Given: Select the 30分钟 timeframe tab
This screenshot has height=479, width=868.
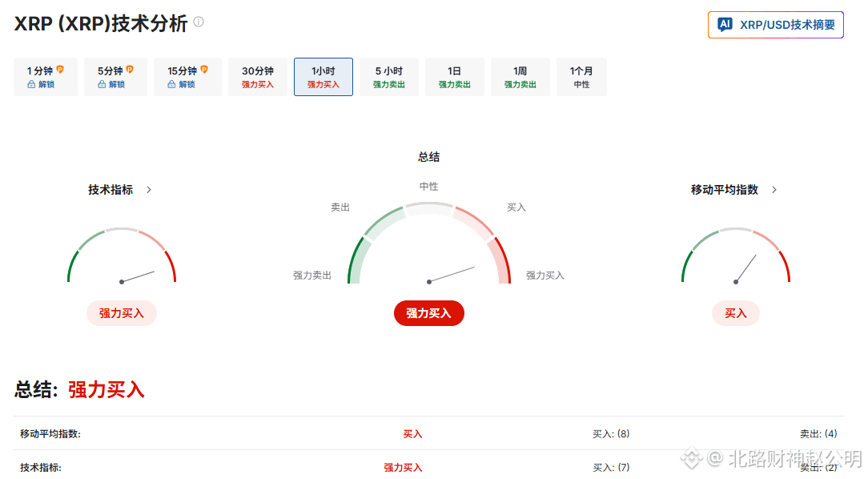Looking at the screenshot, I should click(x=257, y=77).
